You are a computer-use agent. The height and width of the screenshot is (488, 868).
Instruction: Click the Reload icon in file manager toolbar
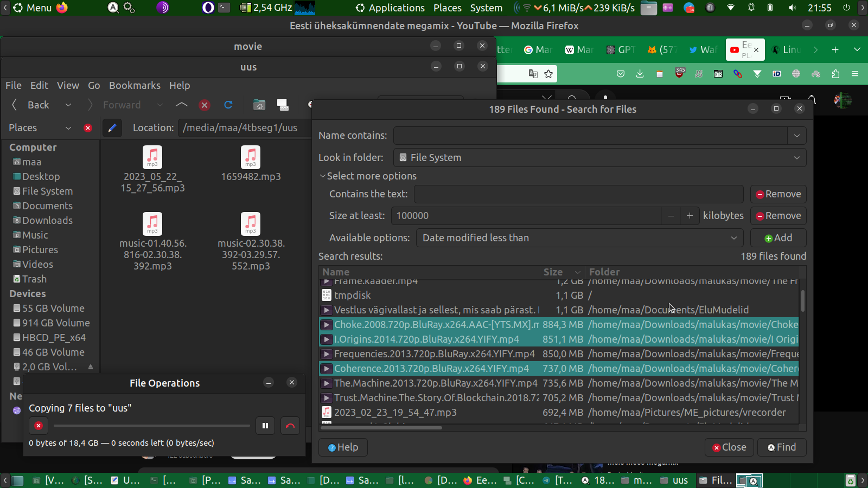228,105
